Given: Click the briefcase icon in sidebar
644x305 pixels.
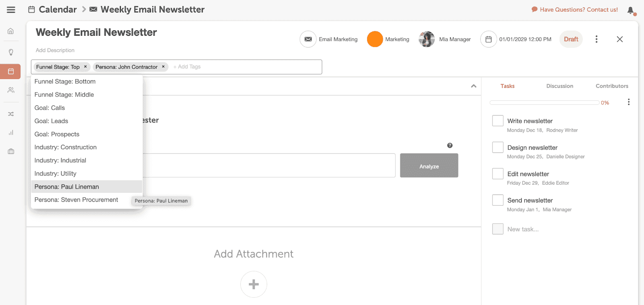Looking at the screenshot, I should [11, 151].
